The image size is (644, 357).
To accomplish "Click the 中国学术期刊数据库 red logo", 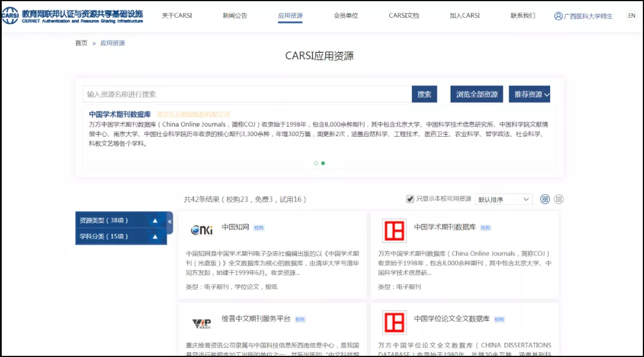I will point(394,230).
